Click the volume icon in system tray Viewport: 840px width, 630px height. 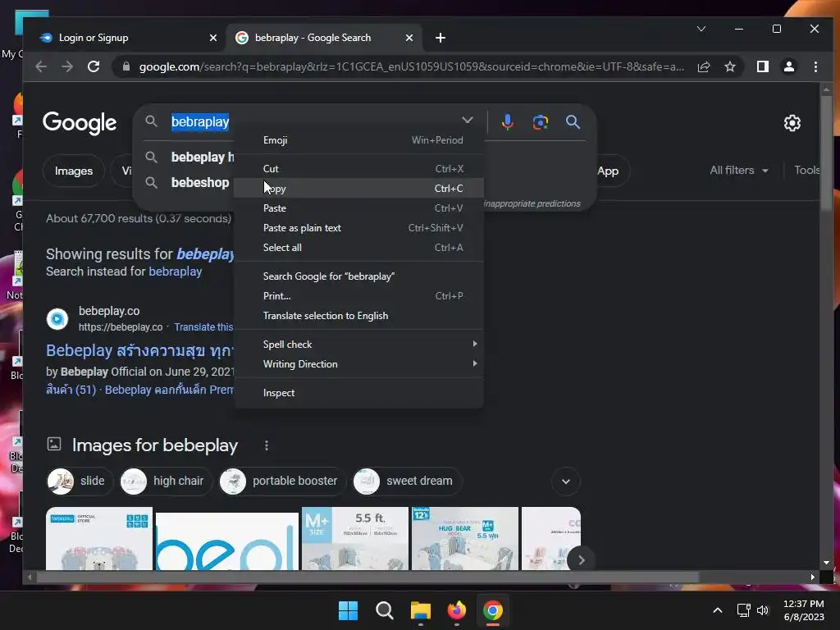pyautogui.click(x=762, y=610)
